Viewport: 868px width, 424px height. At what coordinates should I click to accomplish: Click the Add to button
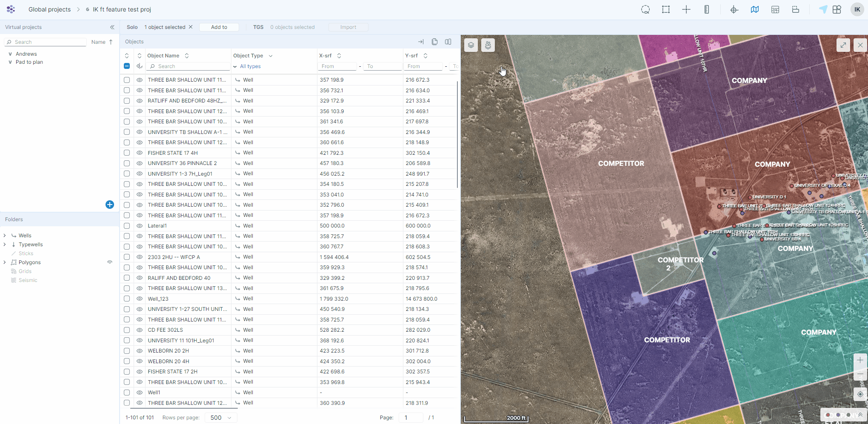219,27
